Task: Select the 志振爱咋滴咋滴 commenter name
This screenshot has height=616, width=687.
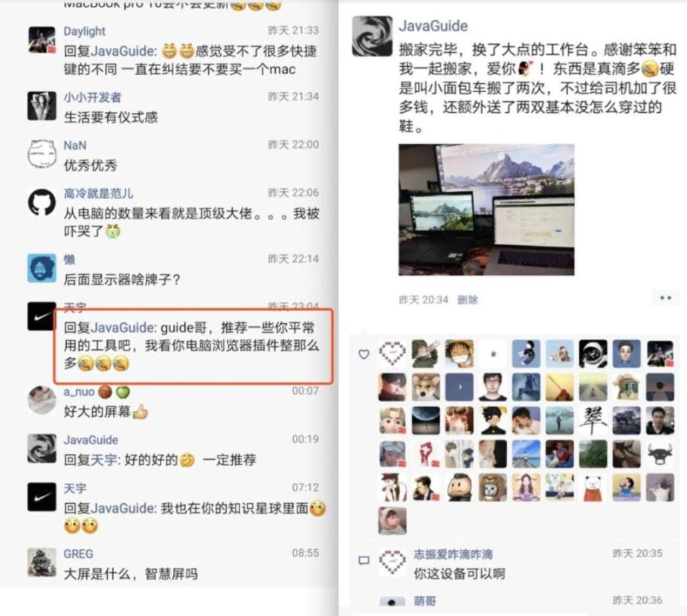Action: click(x=453, y=554)
